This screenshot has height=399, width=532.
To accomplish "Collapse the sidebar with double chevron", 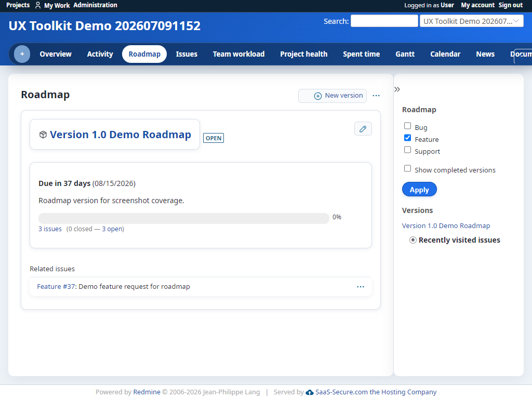I will [397, 89].
